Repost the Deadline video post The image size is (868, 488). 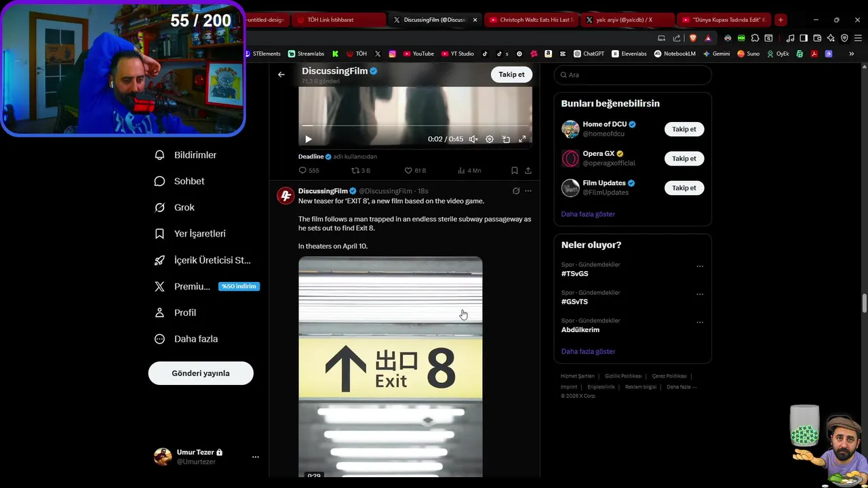[360, 171]
